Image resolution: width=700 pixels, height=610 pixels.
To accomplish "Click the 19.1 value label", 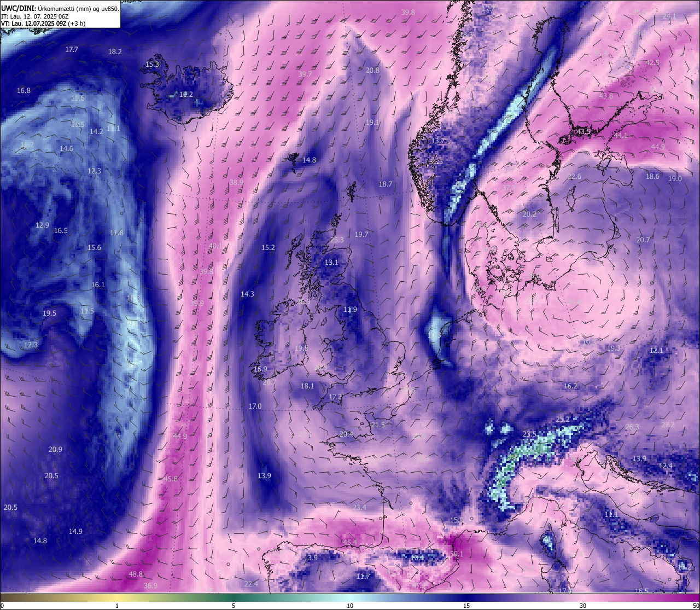I will [372, 123].
